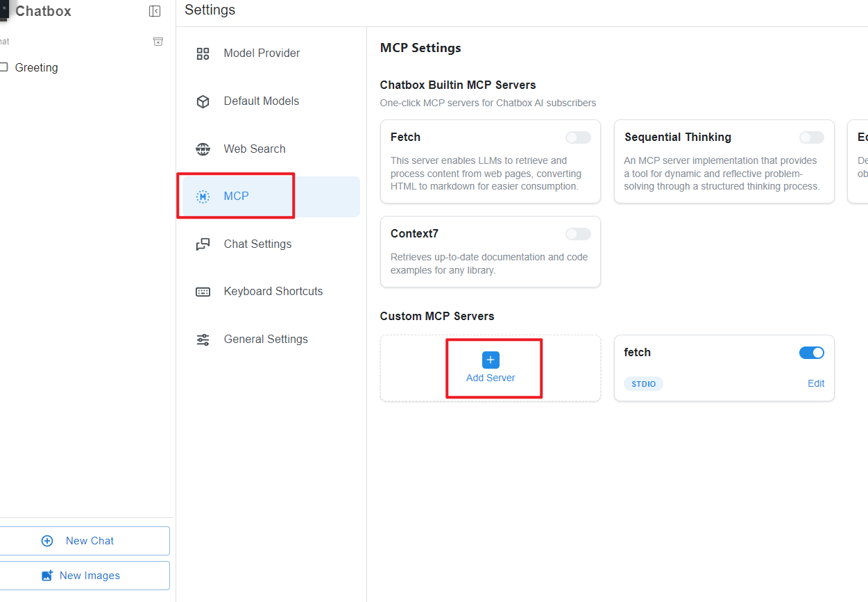
Task: Click the plus circle in New Chat
Action: point(47,541)
